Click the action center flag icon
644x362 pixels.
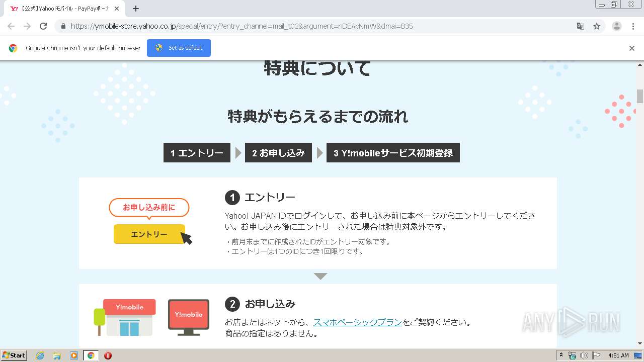pyautogui.click(x=596, y=355)
